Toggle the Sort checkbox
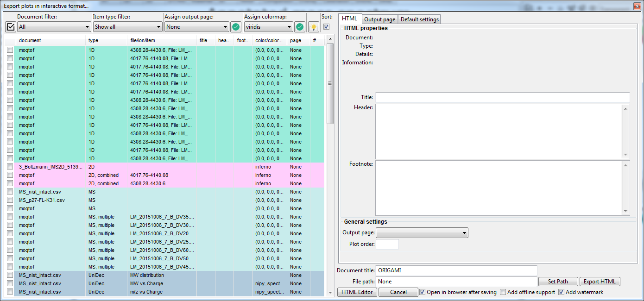This screenshot has height=301, width=644. 327,26
